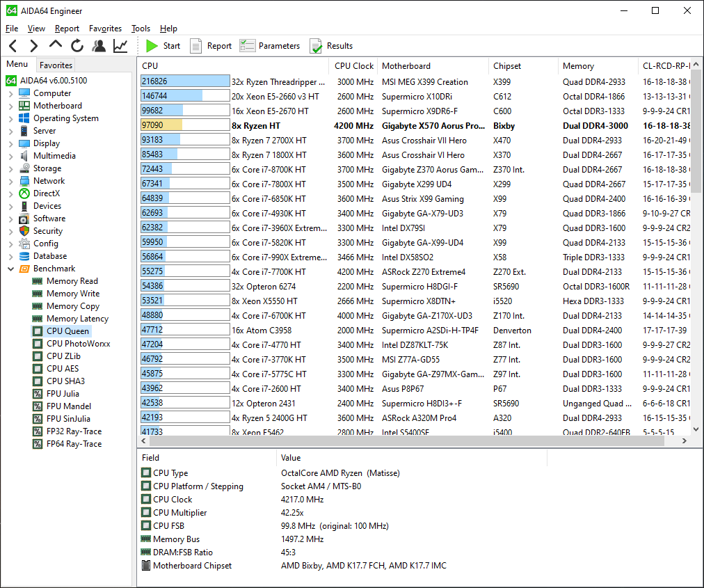Image resolution: width=704 pixels, height=588 pixels.
Task: Expand the Server tree node
Action: 10,131
